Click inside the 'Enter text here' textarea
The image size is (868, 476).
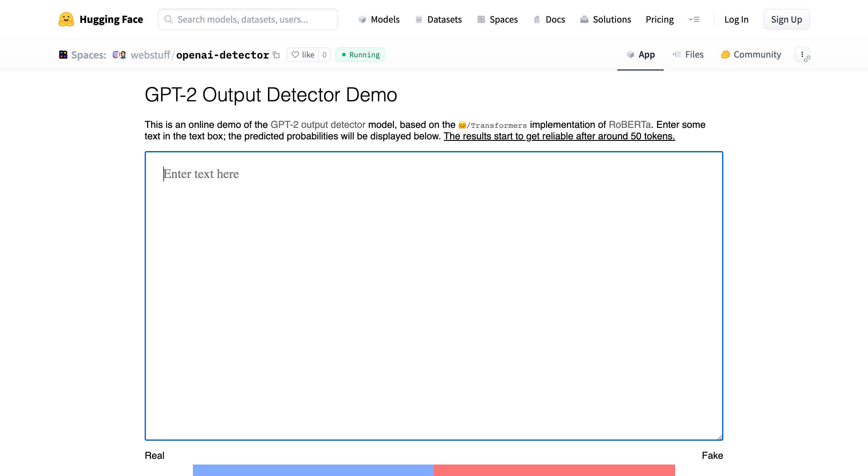point(434,296)
